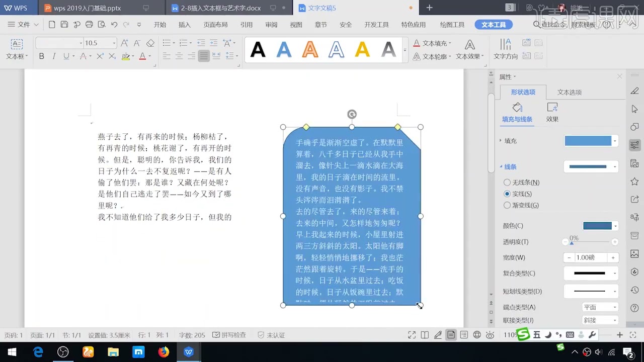Image resolution: width=644 pixels, height=362 pixels.
Task: Open the cap type dropdown
Action: coord(600,307)
